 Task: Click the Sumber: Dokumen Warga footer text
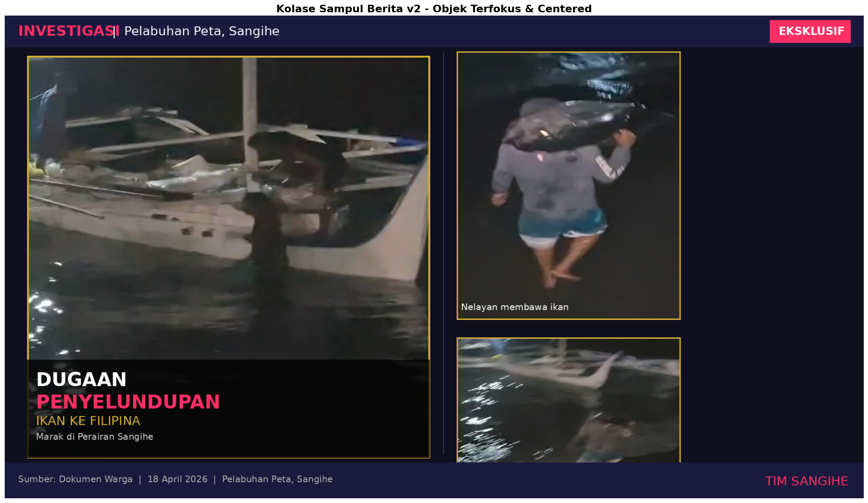[75, 479]
